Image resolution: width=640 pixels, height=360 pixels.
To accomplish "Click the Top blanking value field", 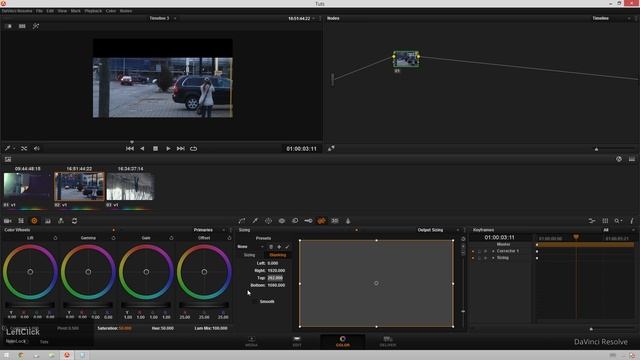I will (x=275, y=278).
